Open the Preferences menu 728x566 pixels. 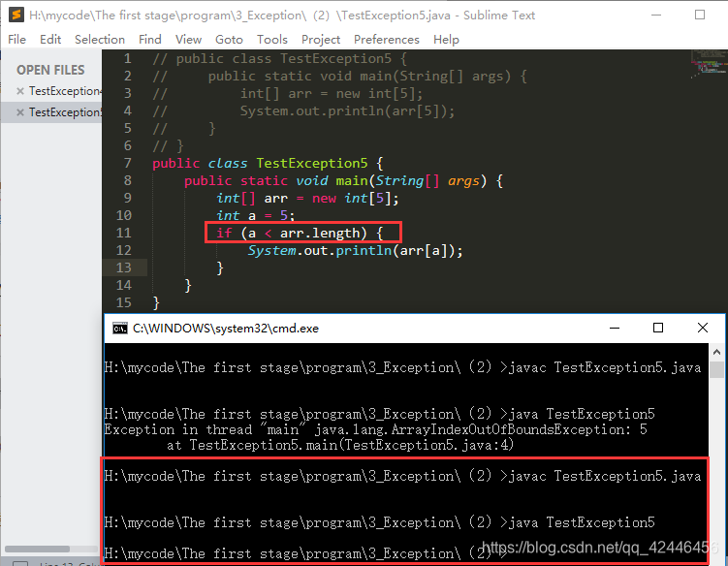[x=386, y=40]
